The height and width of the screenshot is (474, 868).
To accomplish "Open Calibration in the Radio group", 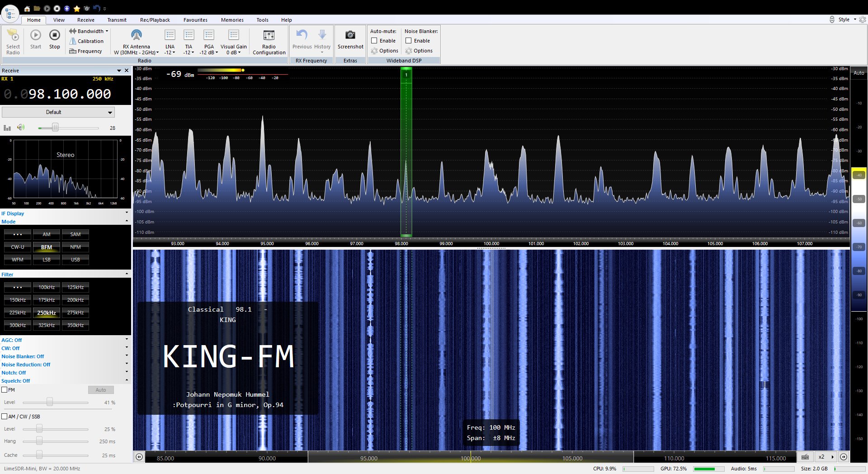I will [x=86, y=41].
